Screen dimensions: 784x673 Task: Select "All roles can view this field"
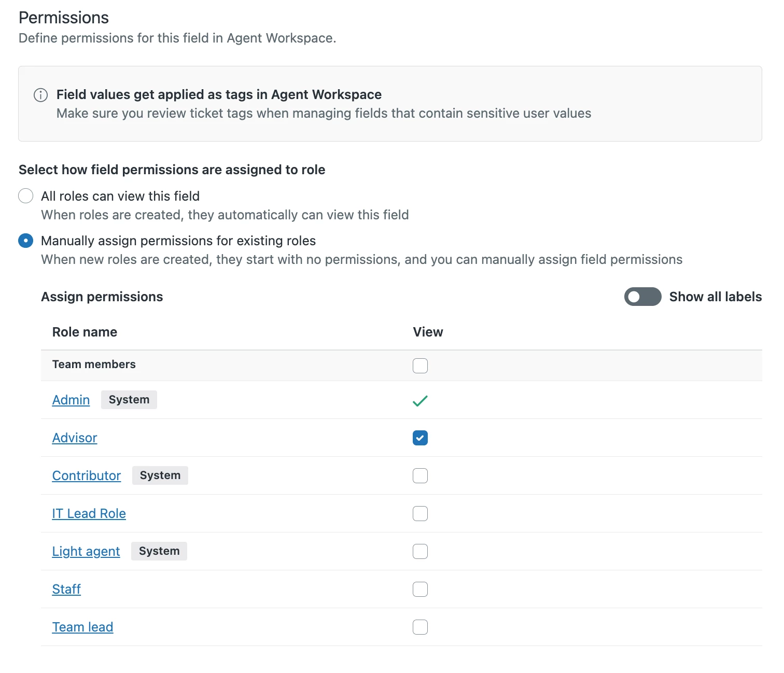click(26, 196)
